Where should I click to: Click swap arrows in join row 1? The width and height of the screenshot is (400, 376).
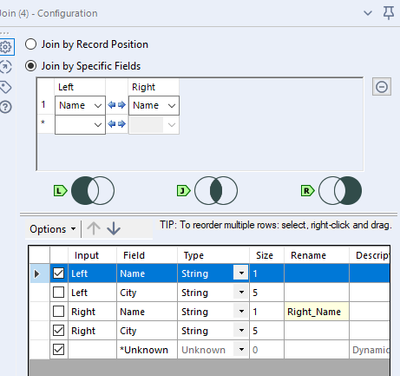click(117, 105)
